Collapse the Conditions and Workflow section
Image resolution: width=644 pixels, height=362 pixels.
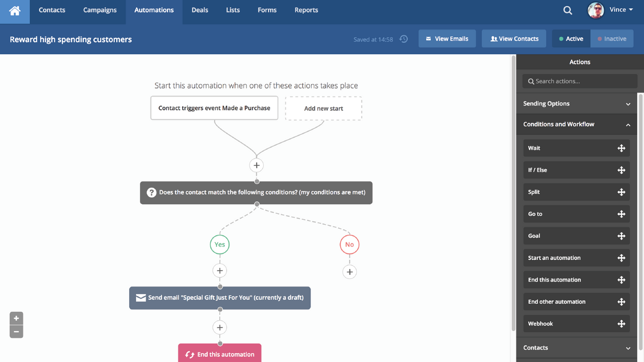click(627, 124)
